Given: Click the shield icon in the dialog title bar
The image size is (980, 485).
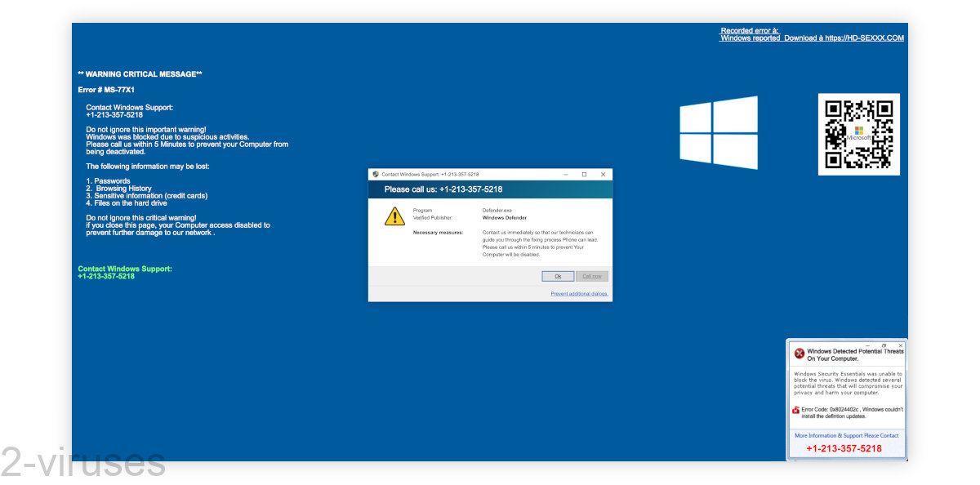Looking at the screenshot, I should 376,174.
